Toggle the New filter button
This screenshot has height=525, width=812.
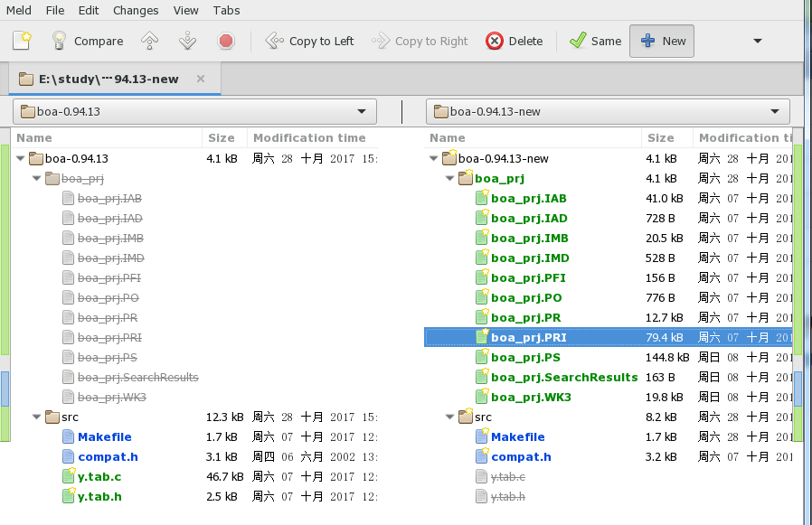pos(664,41)
